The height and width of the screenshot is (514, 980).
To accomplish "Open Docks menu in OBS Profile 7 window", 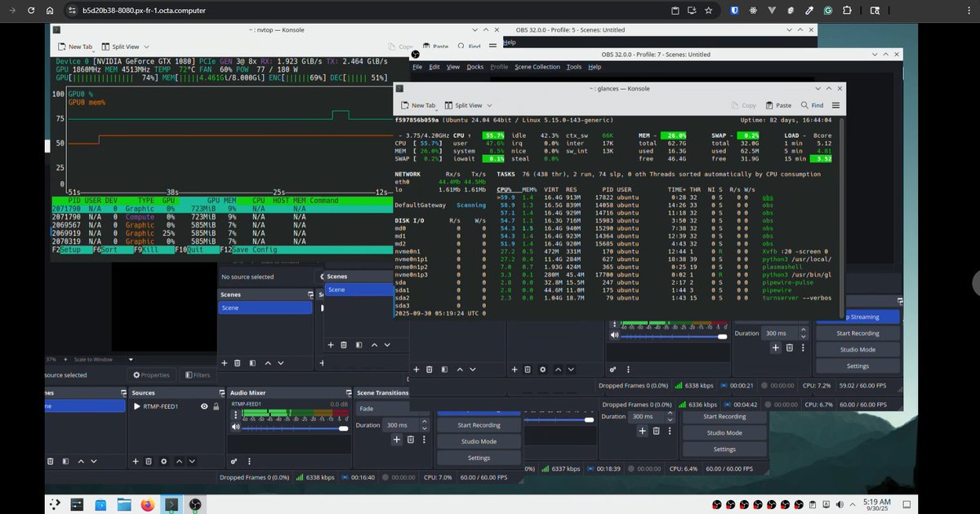I will pos(475,67).
